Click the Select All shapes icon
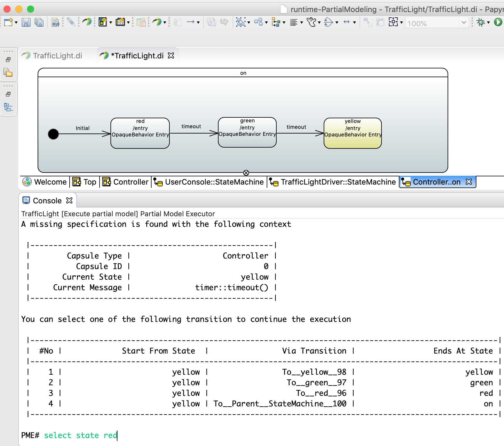Image resolution: width=504 pixels, height=446 pixels. click(x=258, y=22)
